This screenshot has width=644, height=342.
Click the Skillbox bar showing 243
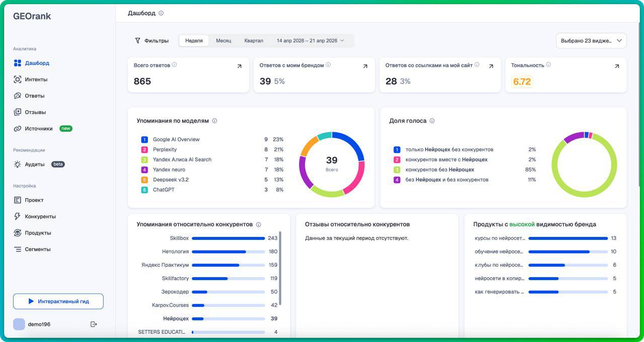[228, 238]
